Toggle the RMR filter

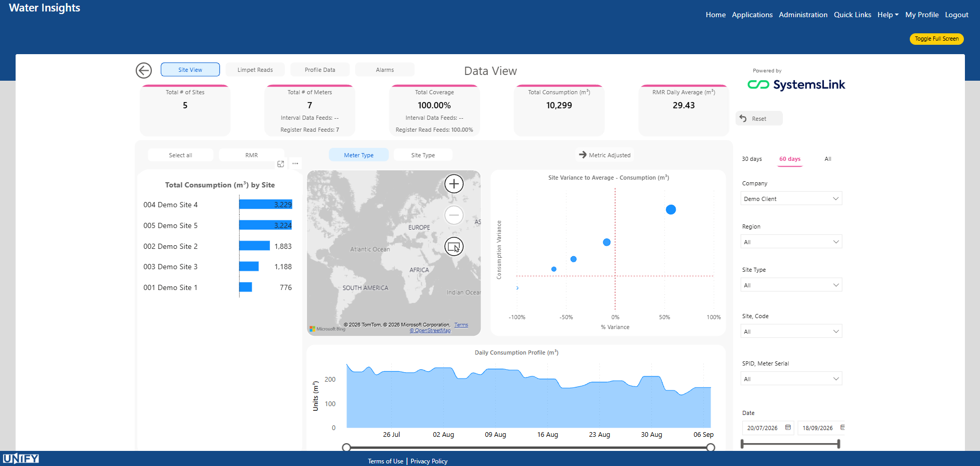pyautogui.click(x=252, y=155)
